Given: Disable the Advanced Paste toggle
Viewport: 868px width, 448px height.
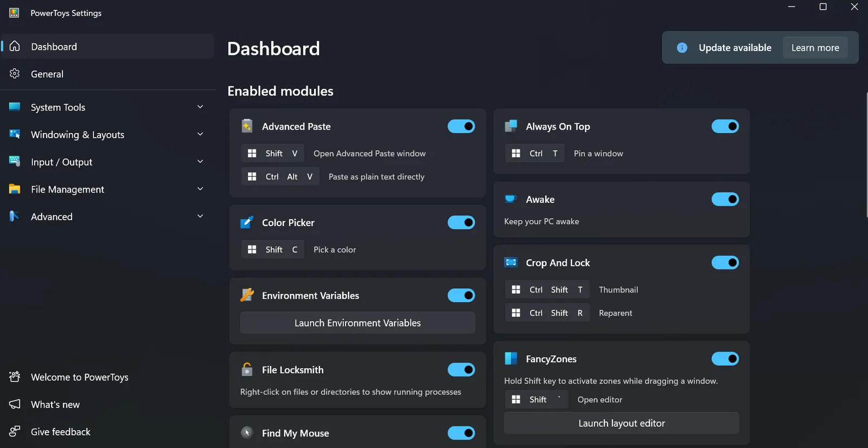Looking at the screenshot, I should (461, 126).
